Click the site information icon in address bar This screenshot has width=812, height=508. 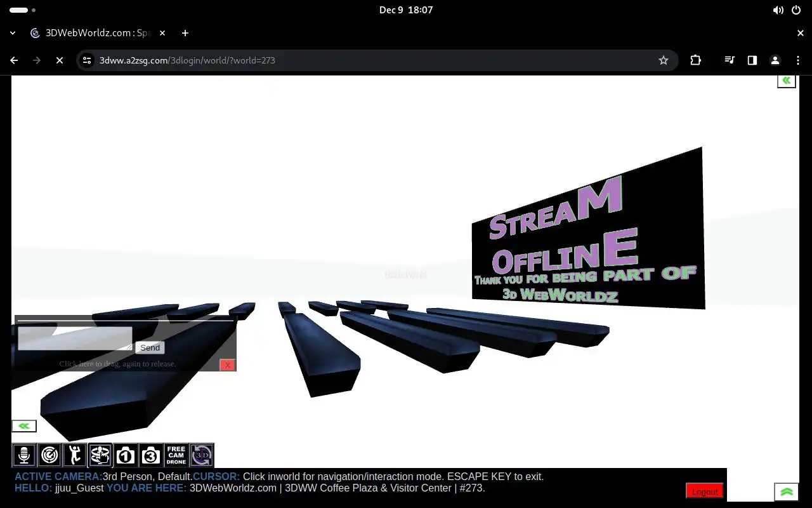[x=88, y=60]
